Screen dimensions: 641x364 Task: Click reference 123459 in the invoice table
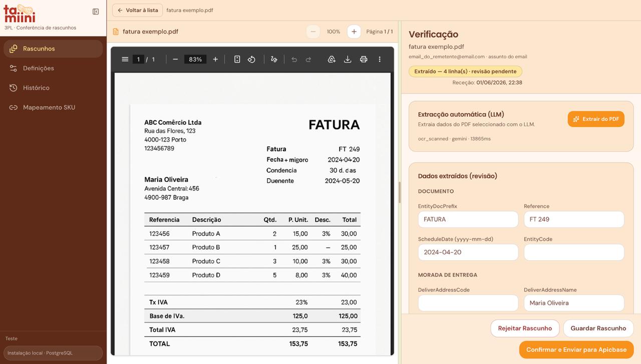[159, 275]
